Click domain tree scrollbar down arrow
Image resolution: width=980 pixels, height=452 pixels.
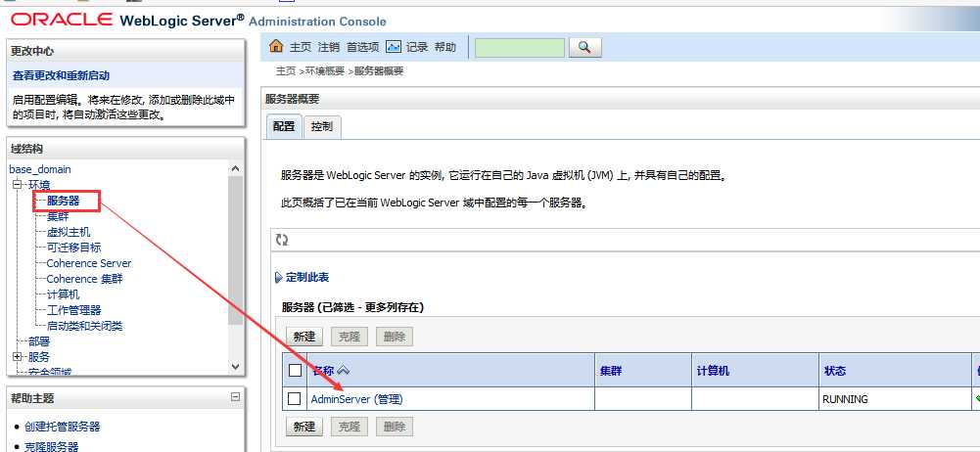tap(235, 367)
